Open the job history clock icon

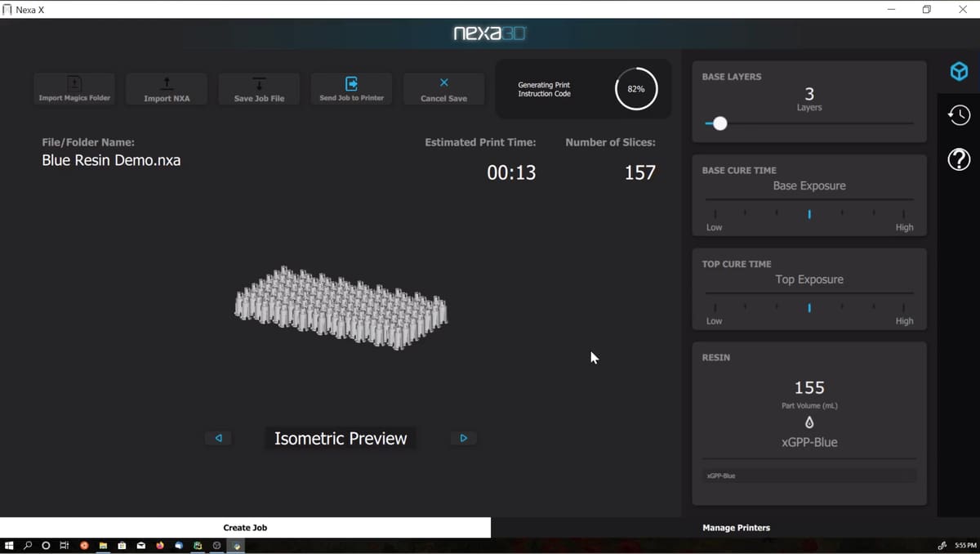click(959, 115)
